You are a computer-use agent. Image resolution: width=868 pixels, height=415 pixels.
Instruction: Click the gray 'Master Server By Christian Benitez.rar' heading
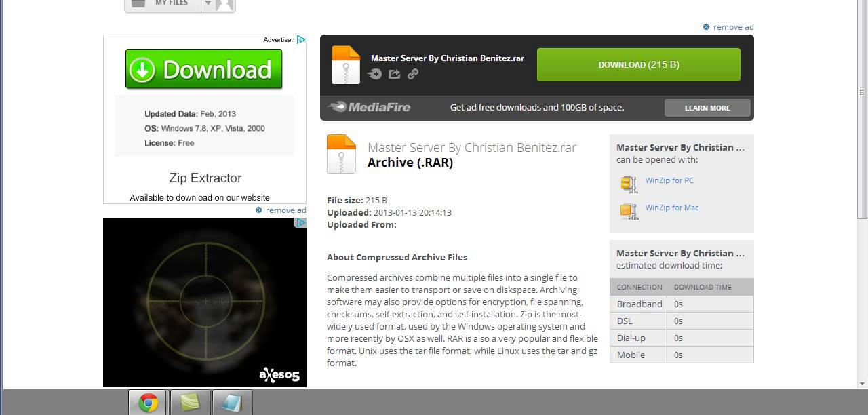click(472, 147)
